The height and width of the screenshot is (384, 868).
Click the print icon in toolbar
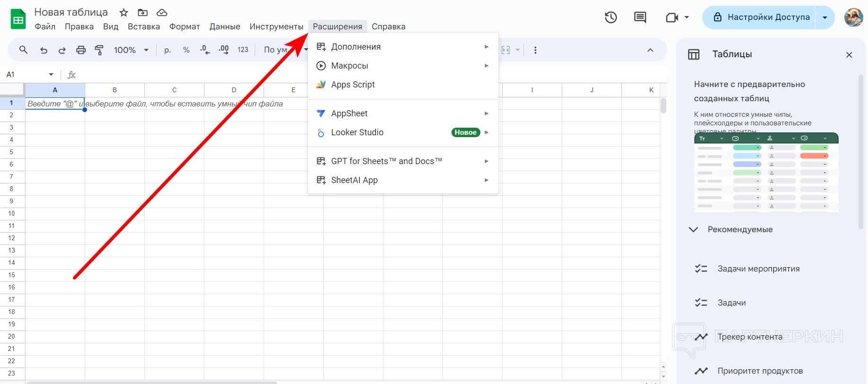coord(81,50)
